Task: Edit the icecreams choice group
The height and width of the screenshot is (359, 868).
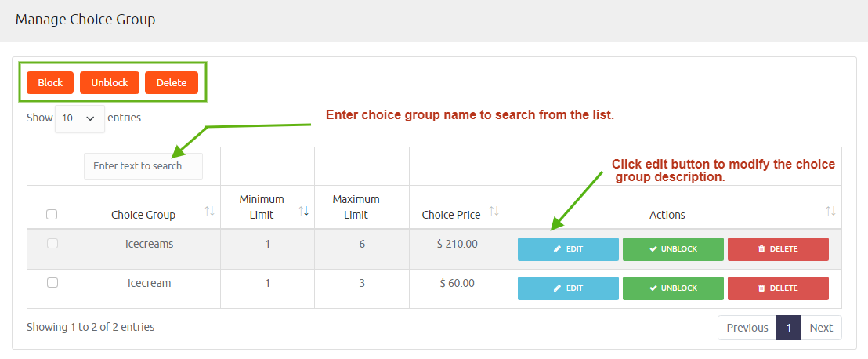Action: click(568, 249)
